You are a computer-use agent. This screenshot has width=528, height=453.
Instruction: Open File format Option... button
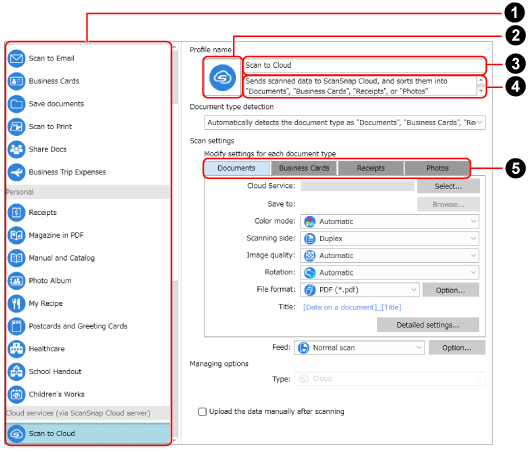[451, 290]
